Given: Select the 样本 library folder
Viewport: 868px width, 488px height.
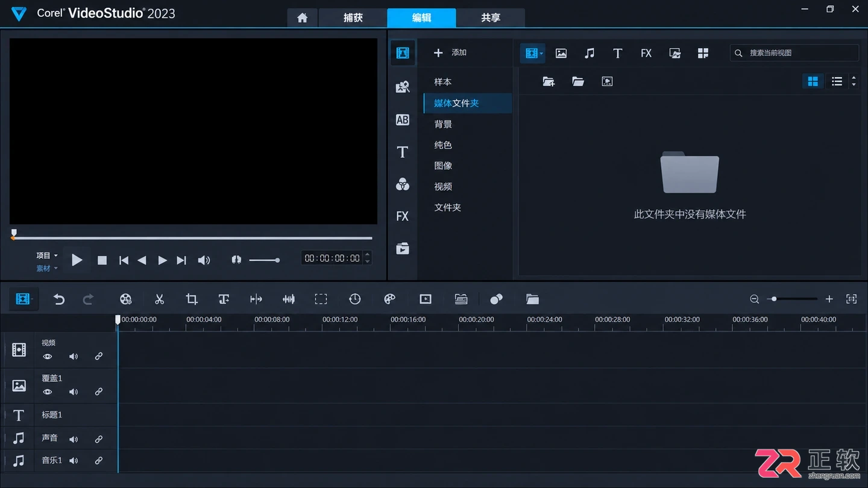Looking at the screenshot, I should tap(443, 82).
